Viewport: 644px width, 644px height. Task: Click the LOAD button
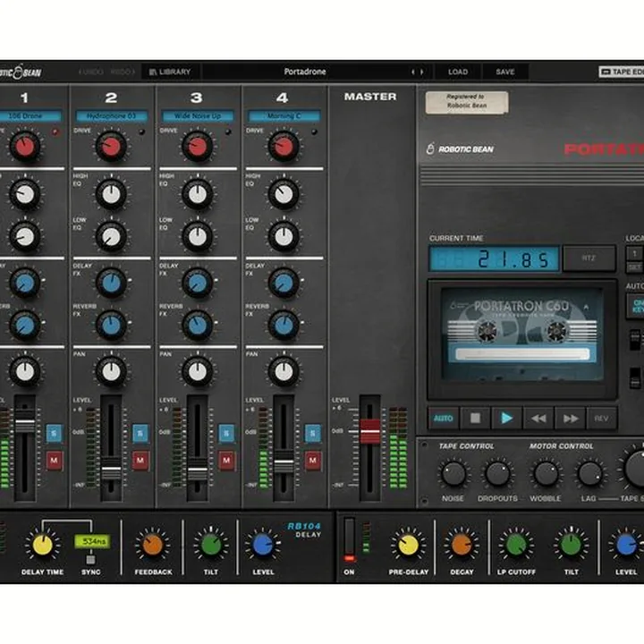(458, 72)
